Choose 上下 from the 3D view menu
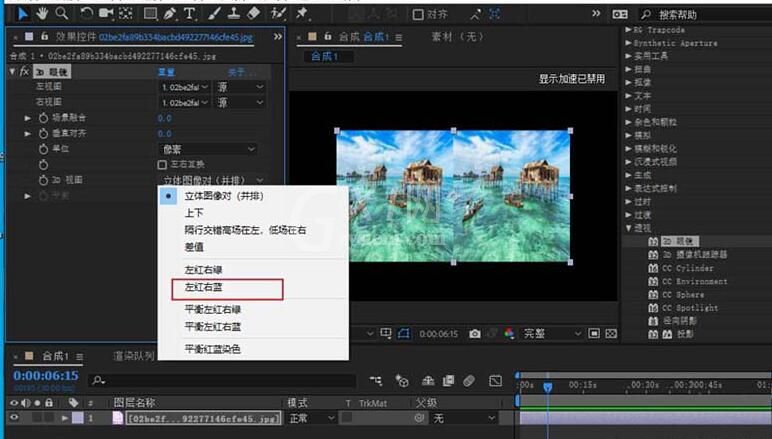 [x=194, y=213]
